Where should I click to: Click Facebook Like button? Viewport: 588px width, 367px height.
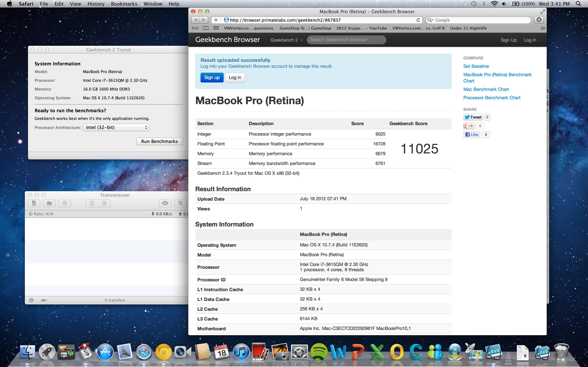click(472, 134)
